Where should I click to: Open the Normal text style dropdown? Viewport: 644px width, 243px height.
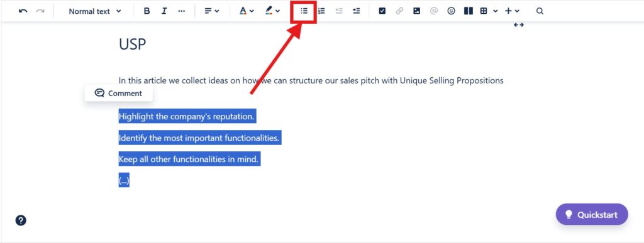(x=95, y=11)
